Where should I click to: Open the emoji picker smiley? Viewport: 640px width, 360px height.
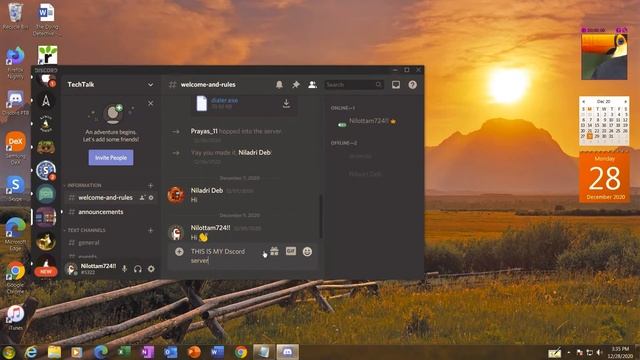pos(307,251)
